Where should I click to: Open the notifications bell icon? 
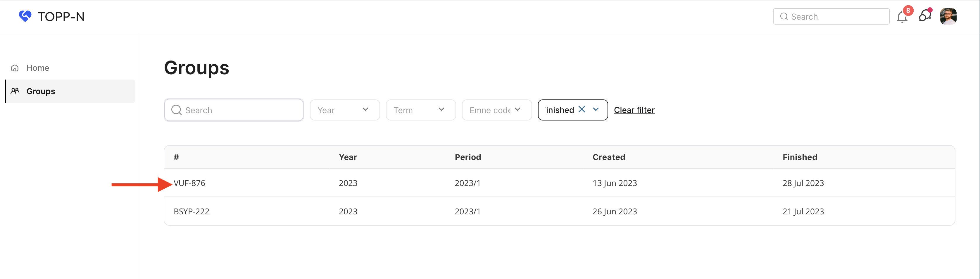pyautogui.click(x=902, y=17)
